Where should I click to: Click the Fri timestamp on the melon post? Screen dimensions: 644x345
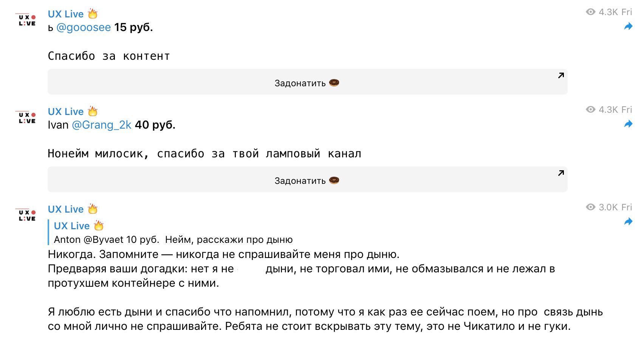(x=627, y=207)
